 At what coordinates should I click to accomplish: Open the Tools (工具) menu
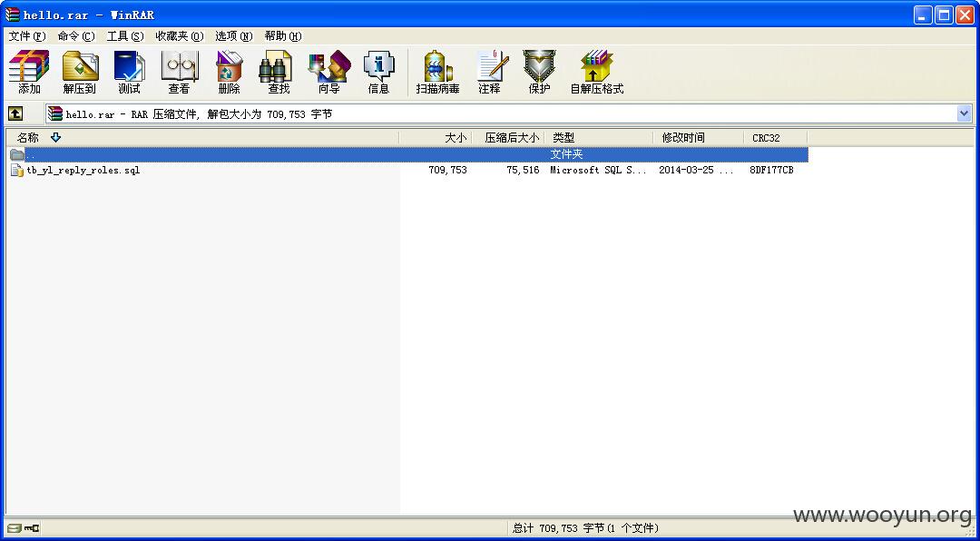pyautogui.click(x=124, y=36)
